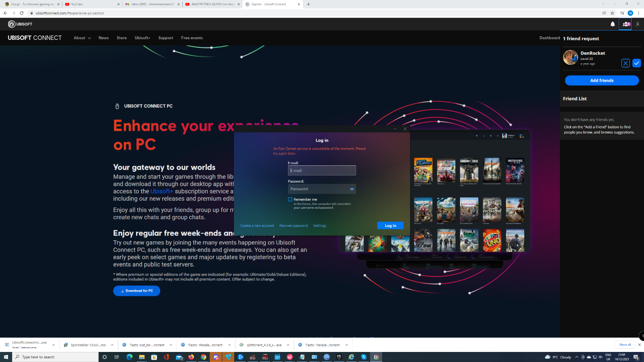
Task: Close the login dialog with X
Action: [x=405, y=129]
